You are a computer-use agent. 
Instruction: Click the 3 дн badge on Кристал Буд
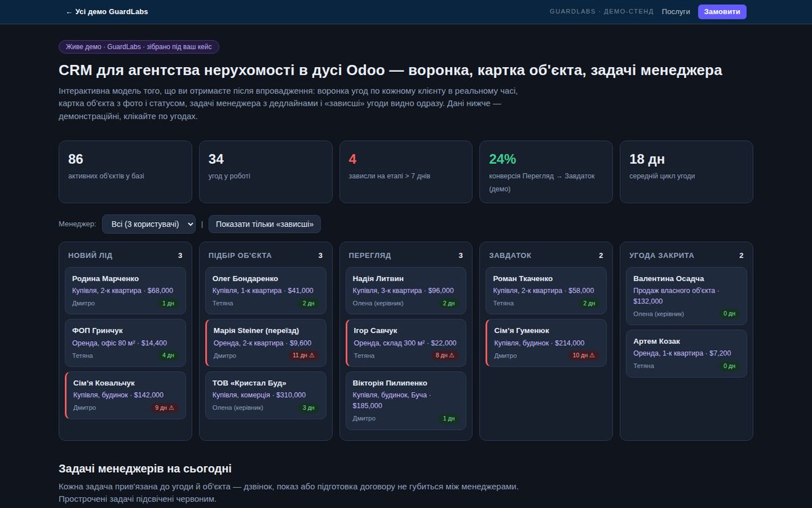pyautogui.click(x=309, y=408)
